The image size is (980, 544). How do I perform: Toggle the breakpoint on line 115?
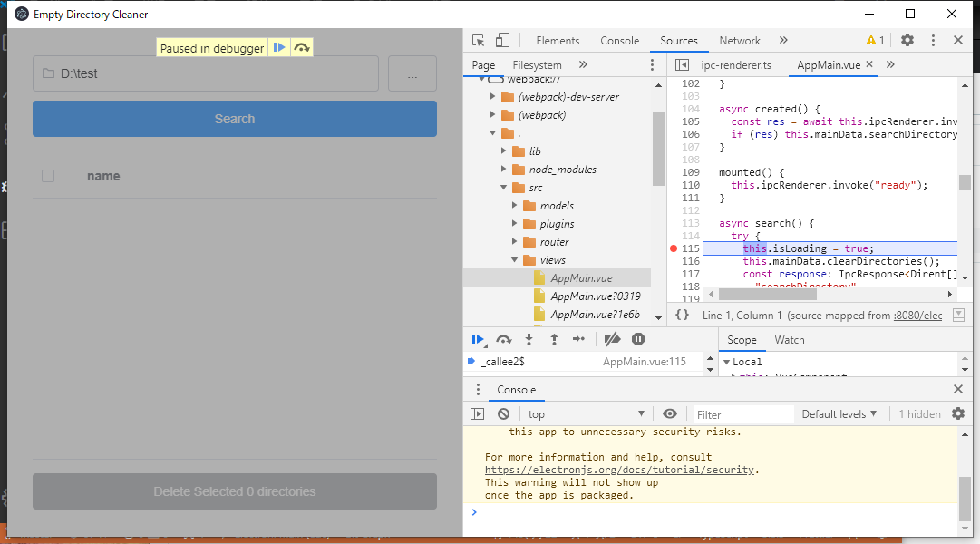(x=674, y=248)
